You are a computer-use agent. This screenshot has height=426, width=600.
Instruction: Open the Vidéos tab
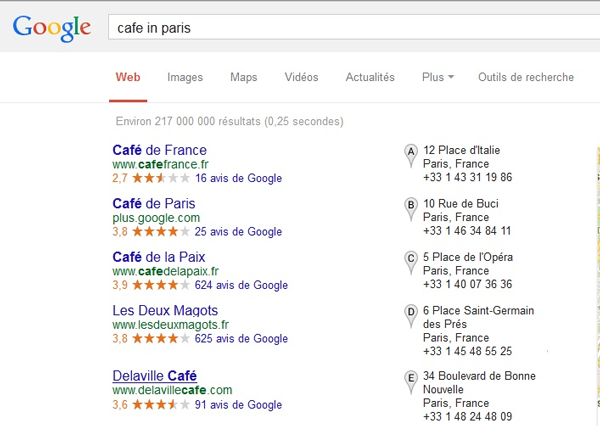pyautogui.click(x=301, y=77)
